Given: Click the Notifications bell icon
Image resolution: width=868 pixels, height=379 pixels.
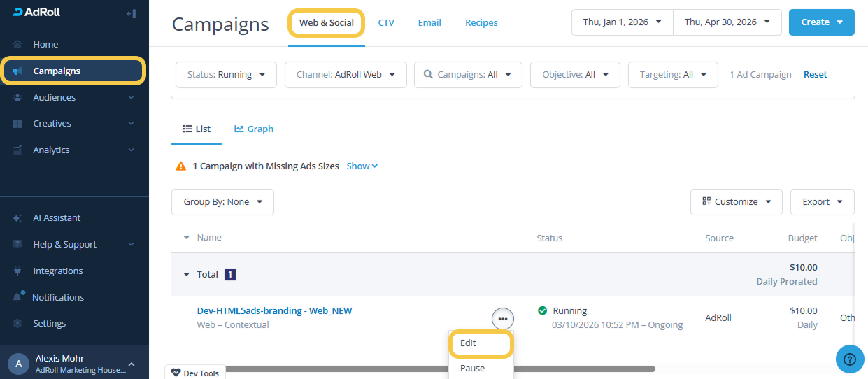Looking at the screenshot, I should click(x=18, y=297).
